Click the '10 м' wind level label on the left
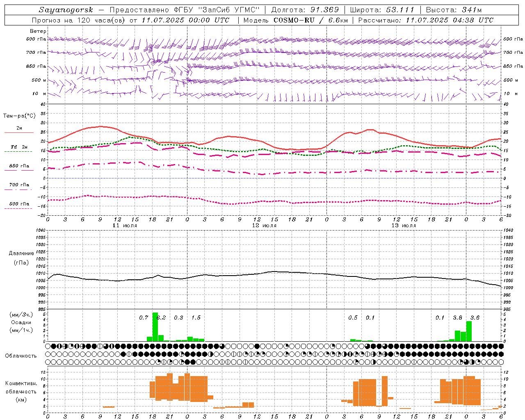The width and height of the screenshot is (525, 420). coord(39,94)
